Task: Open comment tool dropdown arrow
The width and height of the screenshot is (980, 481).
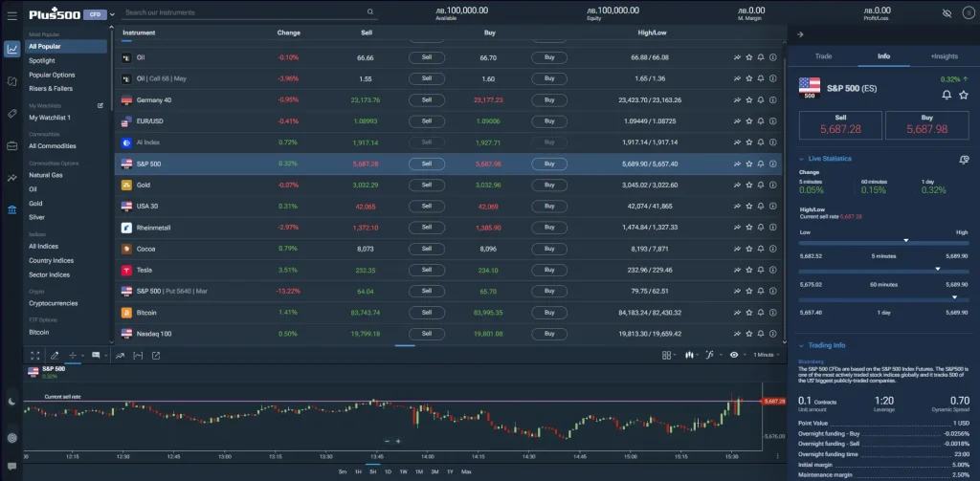Action: tap(105, 356)
